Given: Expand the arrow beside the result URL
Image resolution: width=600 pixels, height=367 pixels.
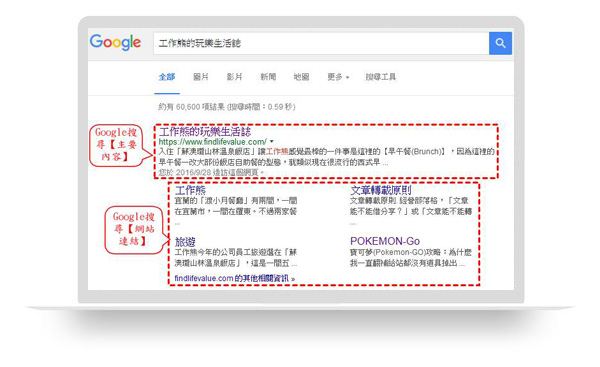Looking at the screenshot, I should 272,142.
